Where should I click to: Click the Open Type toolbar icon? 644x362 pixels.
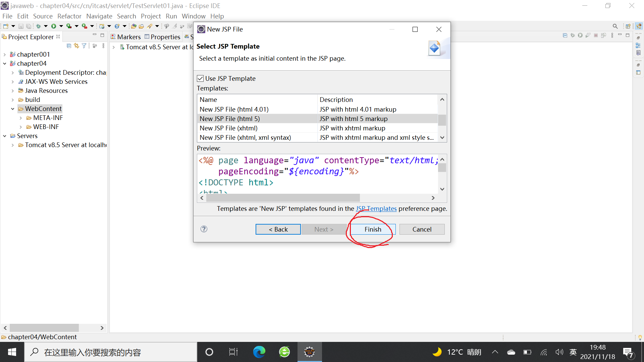coord(133,26)
